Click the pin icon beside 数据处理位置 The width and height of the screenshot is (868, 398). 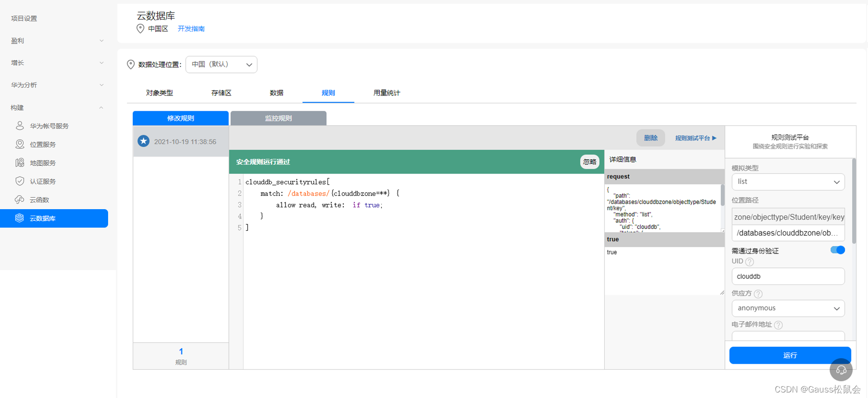[131, 65]
